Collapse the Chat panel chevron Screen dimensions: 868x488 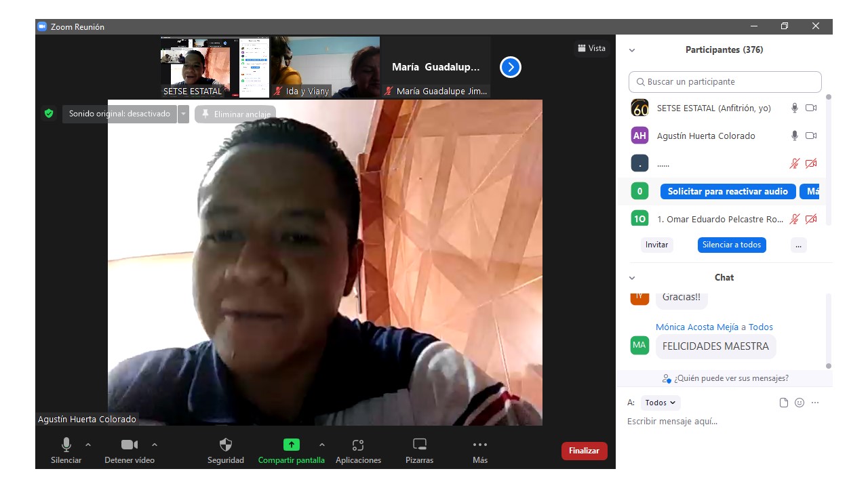point(632,278)
